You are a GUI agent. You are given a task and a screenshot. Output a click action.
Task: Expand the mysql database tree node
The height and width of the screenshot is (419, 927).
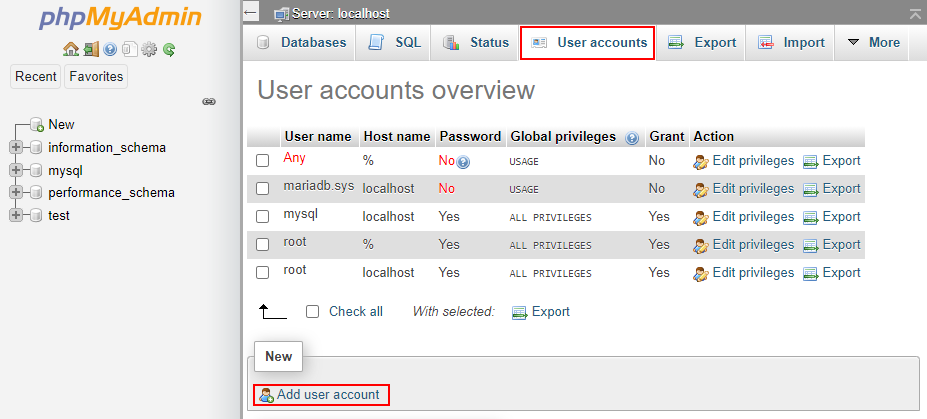point(16,170)
